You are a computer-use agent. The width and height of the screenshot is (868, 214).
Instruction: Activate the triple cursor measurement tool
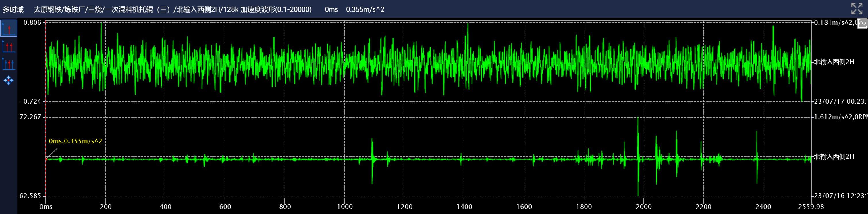pos(8,63)
